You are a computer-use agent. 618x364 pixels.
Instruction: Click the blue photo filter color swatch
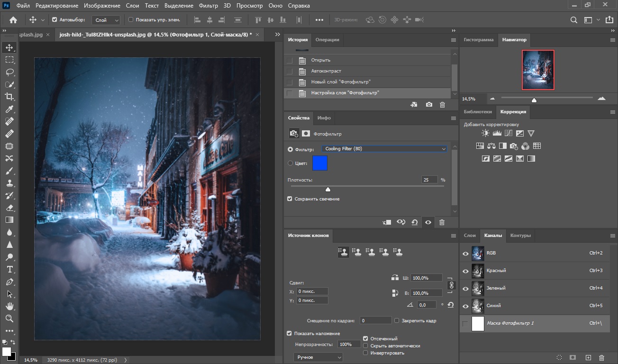320,164
